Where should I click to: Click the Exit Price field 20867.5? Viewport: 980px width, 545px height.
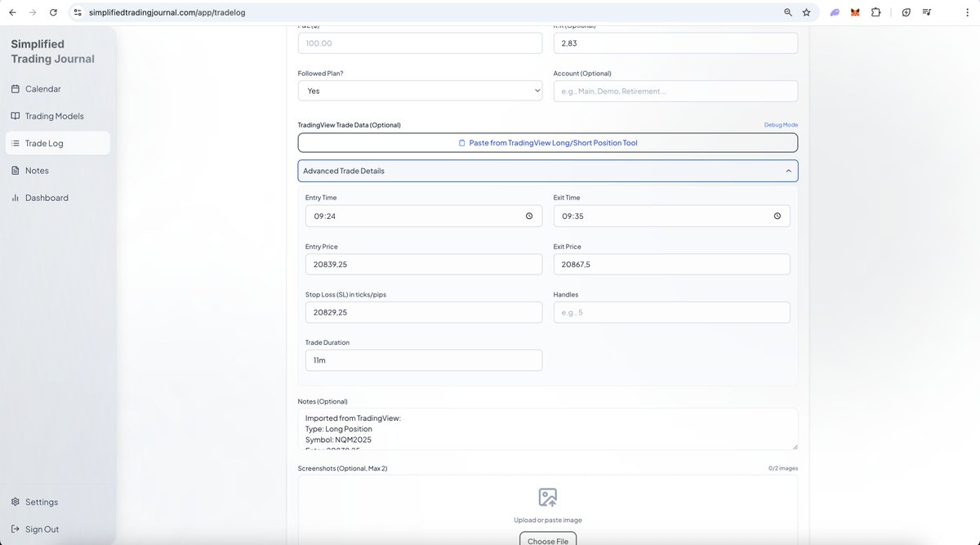click(x=671, y=264)
